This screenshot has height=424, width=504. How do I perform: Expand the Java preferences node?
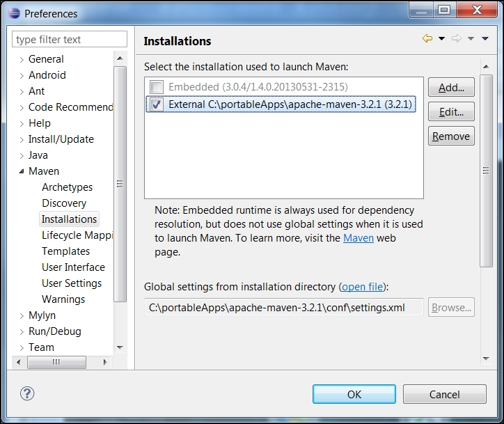pyautogui.click(x=22, y=156)
